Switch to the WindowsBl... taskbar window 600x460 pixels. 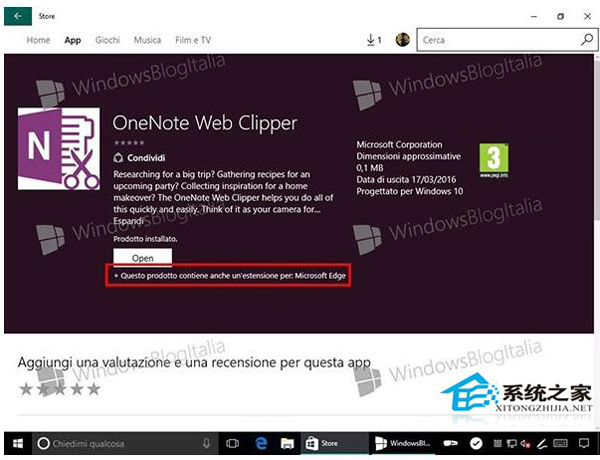tap(402, 444)
